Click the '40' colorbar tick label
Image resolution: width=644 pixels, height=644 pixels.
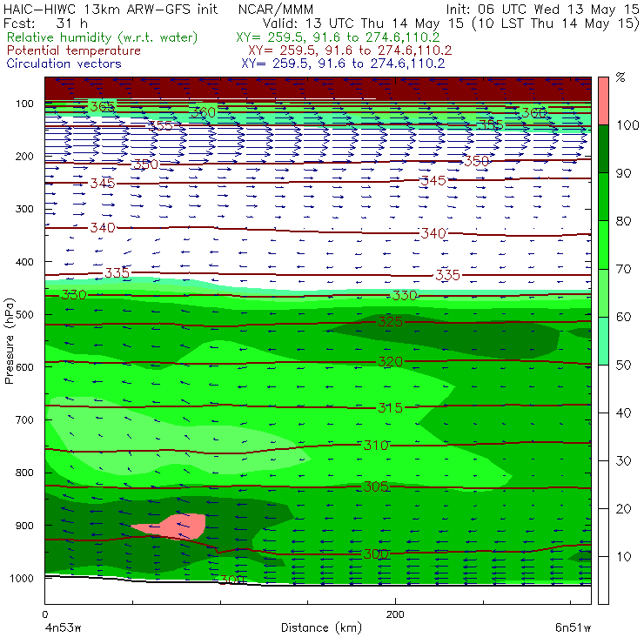pyautogui.click(x=623, y=413)
